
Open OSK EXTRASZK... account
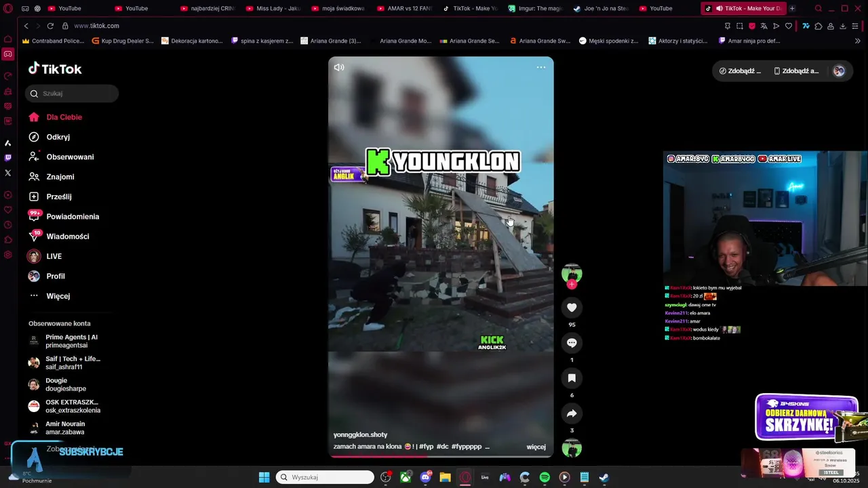tap(64, 406)
